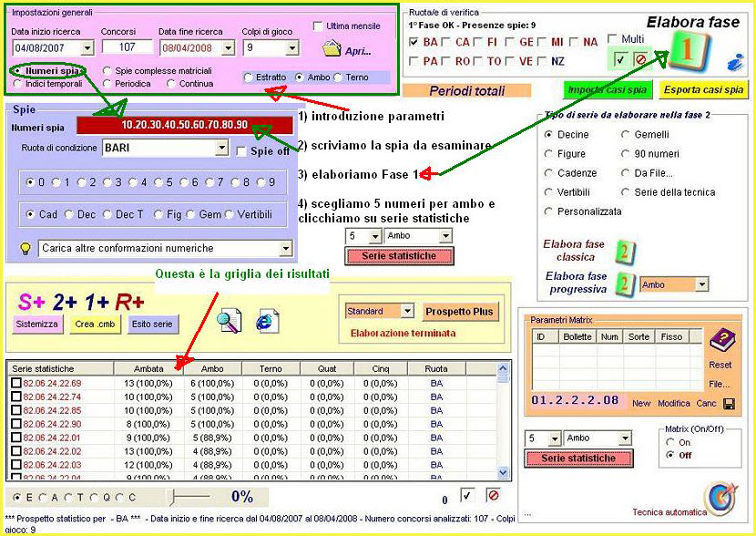Click Reset in Parametri Matrix
The width and height of the screenshot is (756, 536).
click(720, 366)
